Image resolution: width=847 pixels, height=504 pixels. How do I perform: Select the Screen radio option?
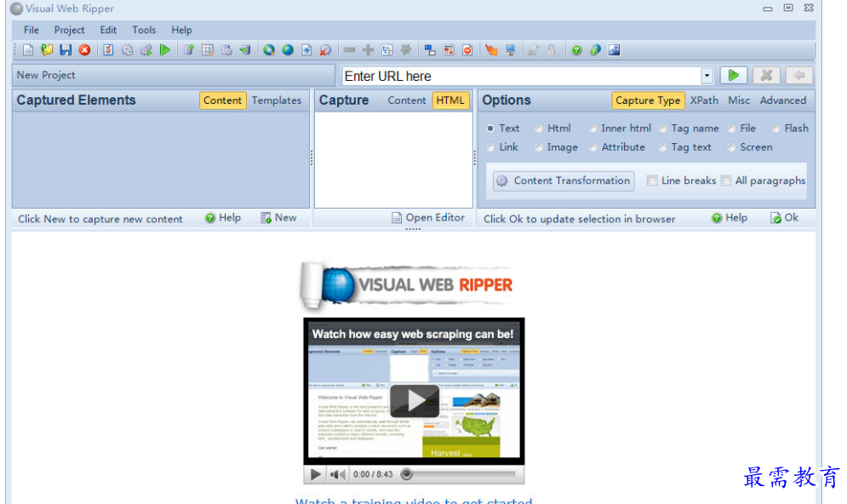tap(731, 147)
